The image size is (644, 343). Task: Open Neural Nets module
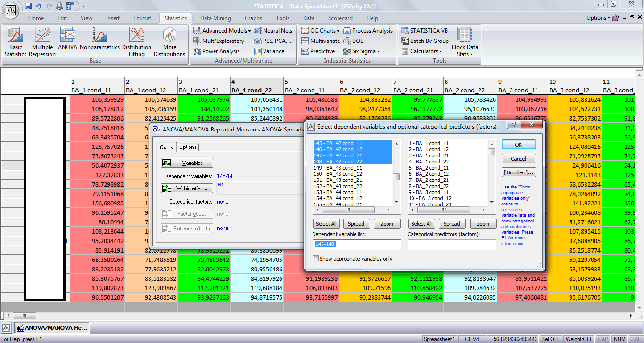tap(273, 31)
